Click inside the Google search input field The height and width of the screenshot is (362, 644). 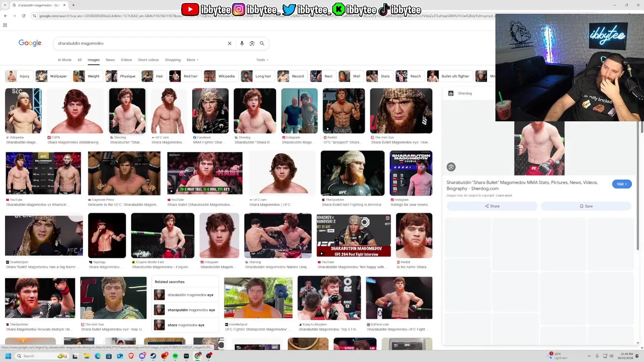pyautogui.click(x=141, y=43)
